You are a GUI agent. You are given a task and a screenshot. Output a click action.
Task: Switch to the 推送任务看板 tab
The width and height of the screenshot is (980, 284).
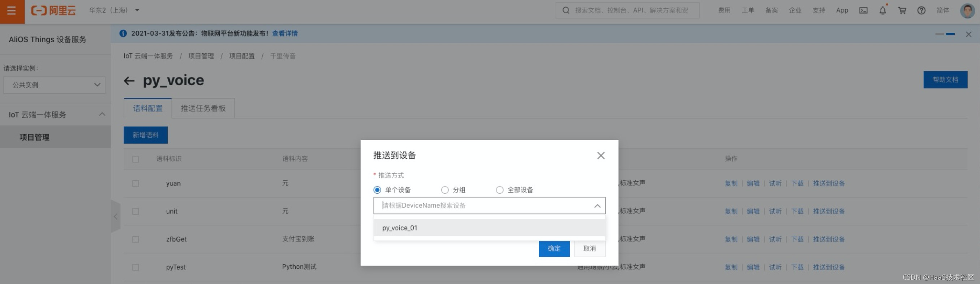click(x=203, y=108)
